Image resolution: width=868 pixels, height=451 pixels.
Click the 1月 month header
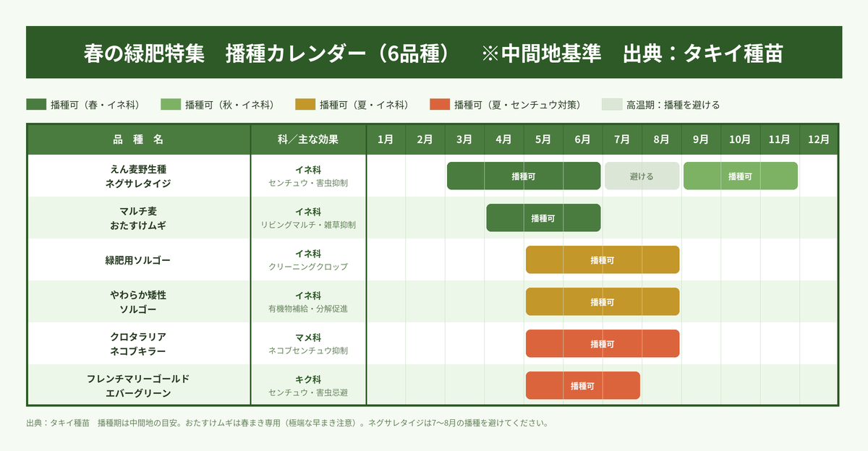tap(386, 139)
